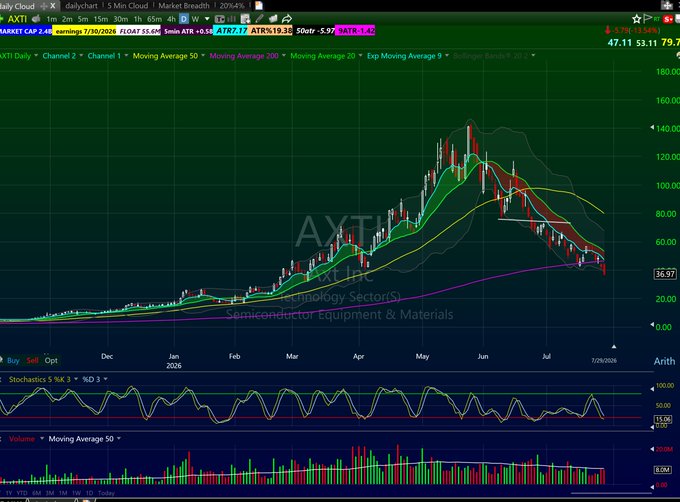The height and width of the screenshot is (502, 680).
Task: Open the 20%4% tab
Action: point(232,6)
